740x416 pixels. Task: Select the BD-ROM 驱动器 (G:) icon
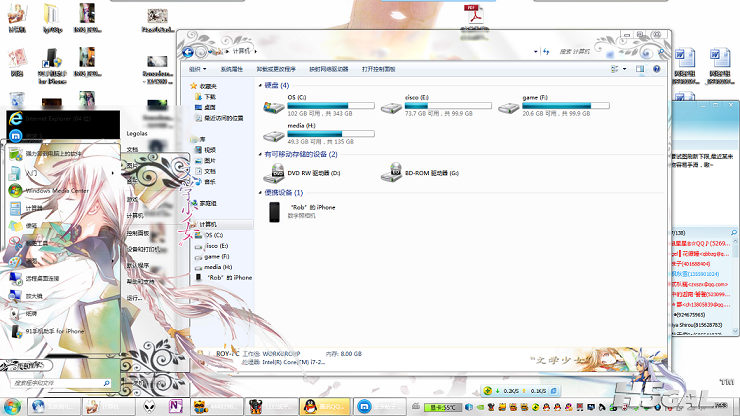click(392, 173)
